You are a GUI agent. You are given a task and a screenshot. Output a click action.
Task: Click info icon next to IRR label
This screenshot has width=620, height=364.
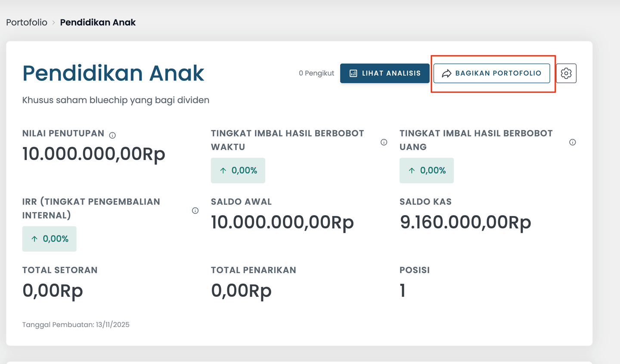click(195, 210)
